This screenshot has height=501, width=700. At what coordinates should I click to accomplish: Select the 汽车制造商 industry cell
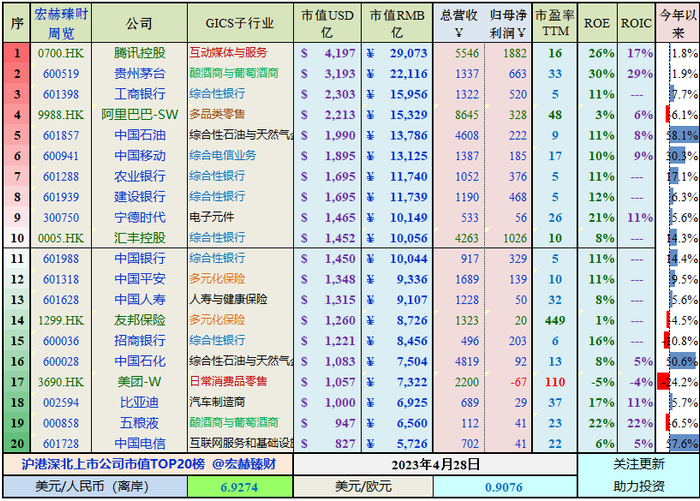[x=240, y=402]
